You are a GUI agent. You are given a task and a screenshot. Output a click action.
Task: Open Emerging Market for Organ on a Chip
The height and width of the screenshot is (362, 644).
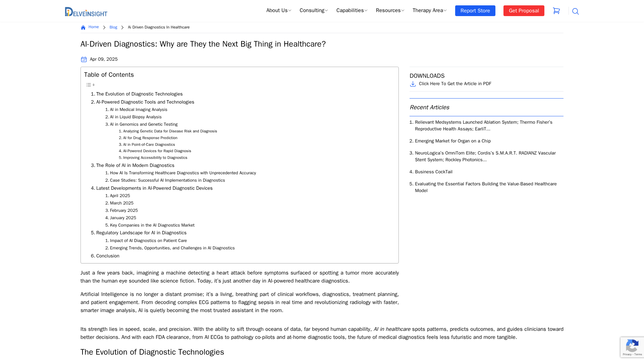[452, 141]
